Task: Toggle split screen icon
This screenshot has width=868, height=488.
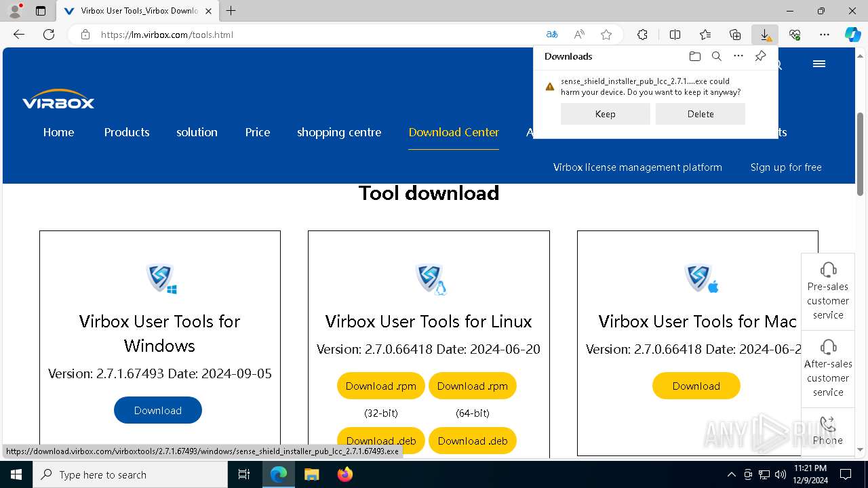Action: (x=675, y=35)
